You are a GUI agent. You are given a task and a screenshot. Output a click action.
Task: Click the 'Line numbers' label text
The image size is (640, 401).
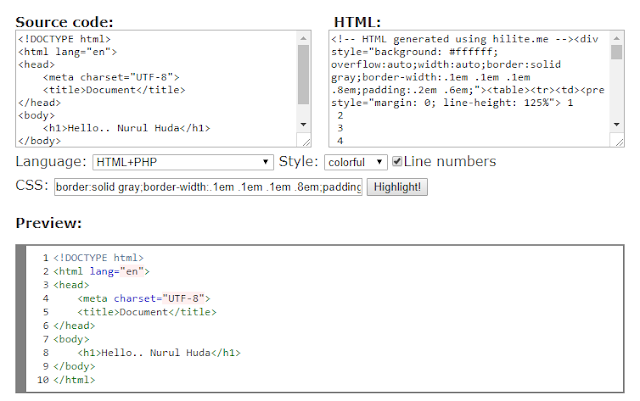[x=450, y=161]
